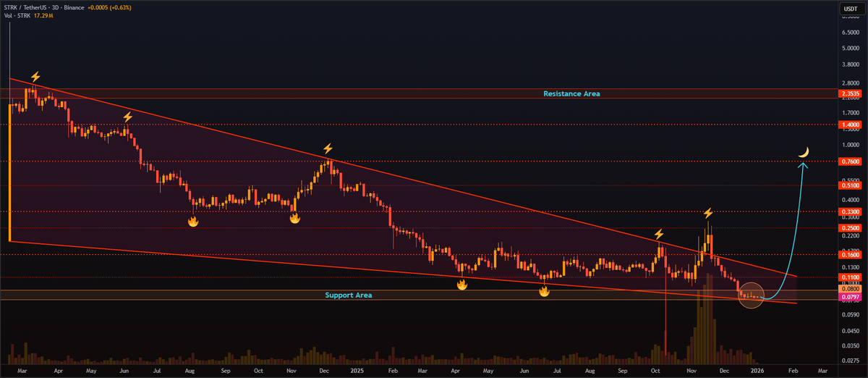Click the 0.0275 tick on price axis
The height and width of the screenshot is (378, 868).
[849, 361]
